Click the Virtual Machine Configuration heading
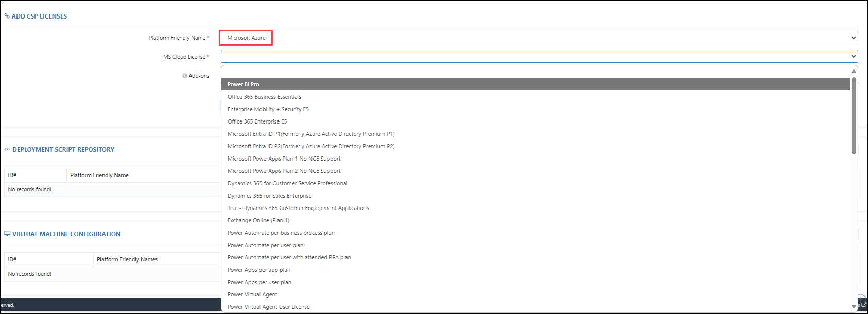 point(66,234)
